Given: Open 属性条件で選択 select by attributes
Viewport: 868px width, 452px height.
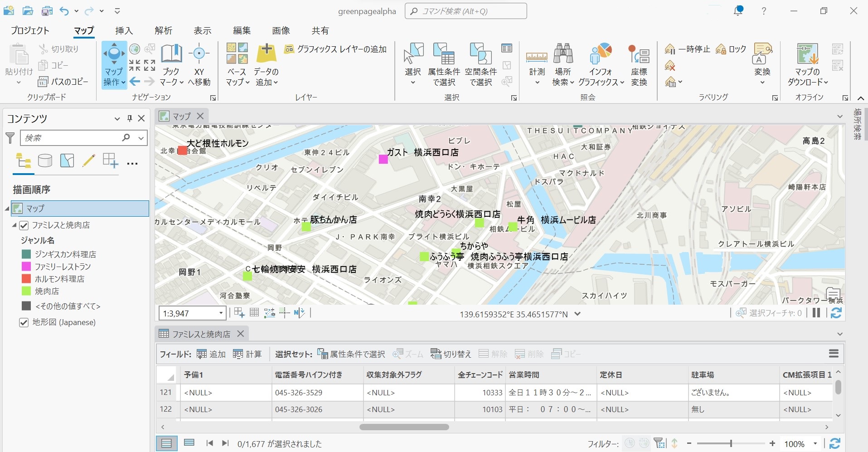Looking at the screenshot, I should 444,65.
